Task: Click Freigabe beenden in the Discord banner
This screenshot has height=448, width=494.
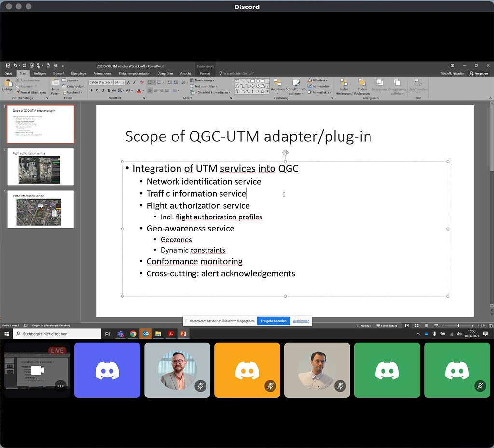Action: coord(274,320)
